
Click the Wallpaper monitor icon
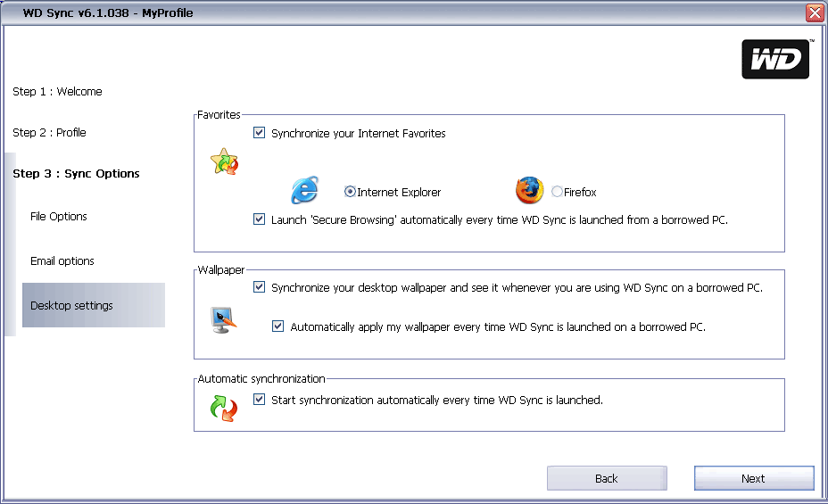(x=223, y=319)
